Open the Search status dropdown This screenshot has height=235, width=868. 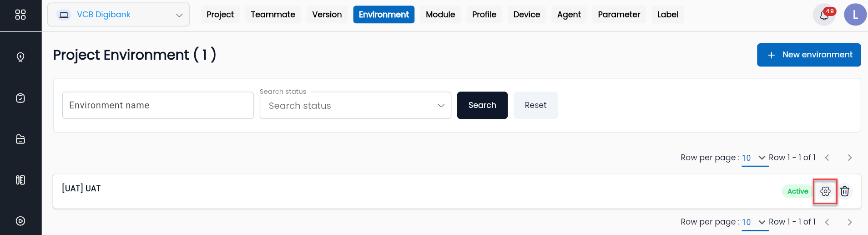(355, 105)
